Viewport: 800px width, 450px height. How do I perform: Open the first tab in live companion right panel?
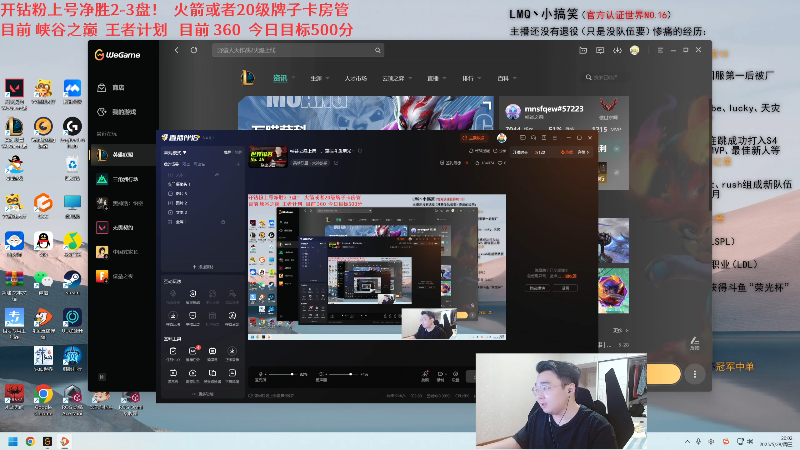click(520, 152)
